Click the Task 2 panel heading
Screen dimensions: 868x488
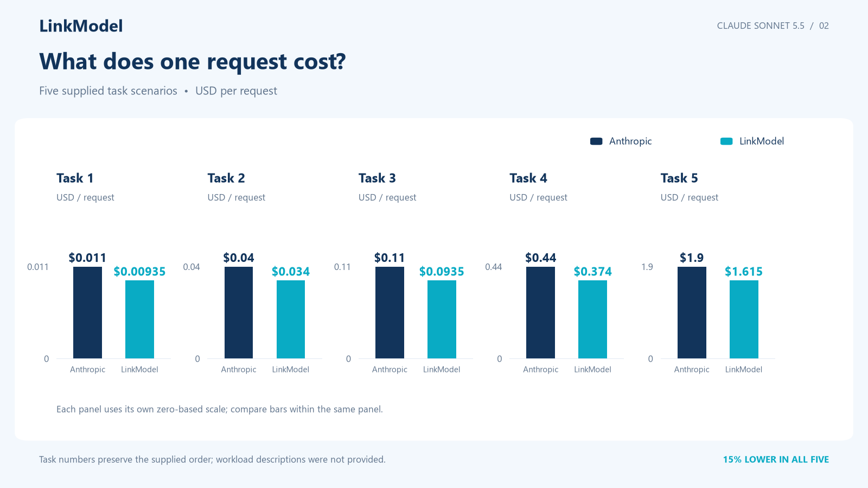point(226,178)
